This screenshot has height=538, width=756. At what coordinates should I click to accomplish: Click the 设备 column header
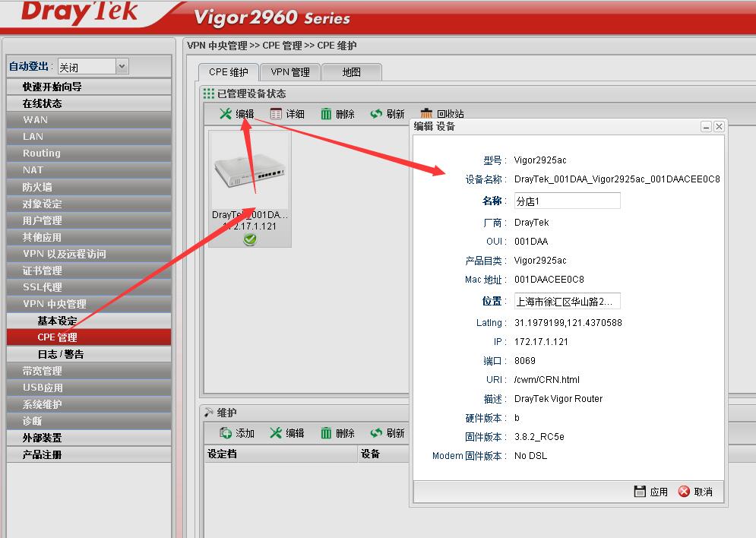pyautogui.click(x=383, y=454)
